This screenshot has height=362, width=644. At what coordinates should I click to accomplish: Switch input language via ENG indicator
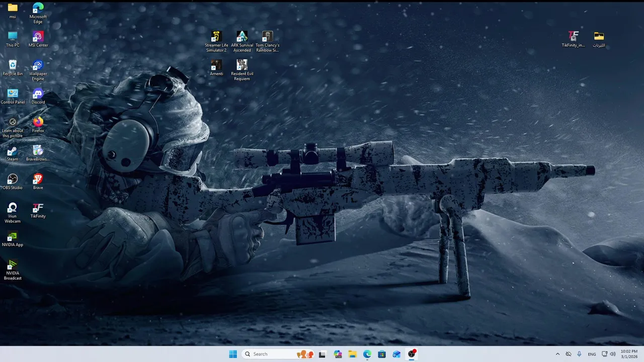(x=592, y=354)
